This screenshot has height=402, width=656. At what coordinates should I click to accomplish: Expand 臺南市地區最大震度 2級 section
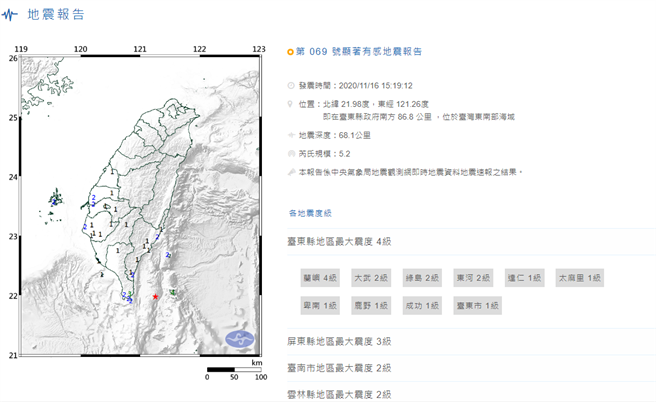click(470, 369)
